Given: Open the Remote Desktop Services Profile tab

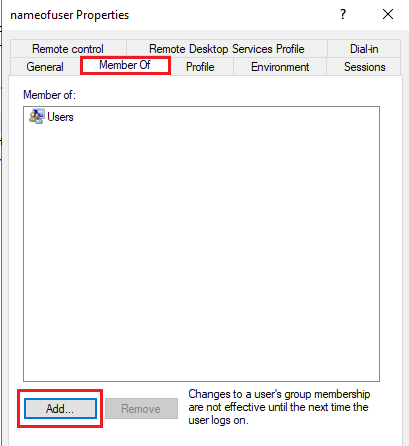Looking at the screenshot, I should pyautogui.click(x=227, y=49).
